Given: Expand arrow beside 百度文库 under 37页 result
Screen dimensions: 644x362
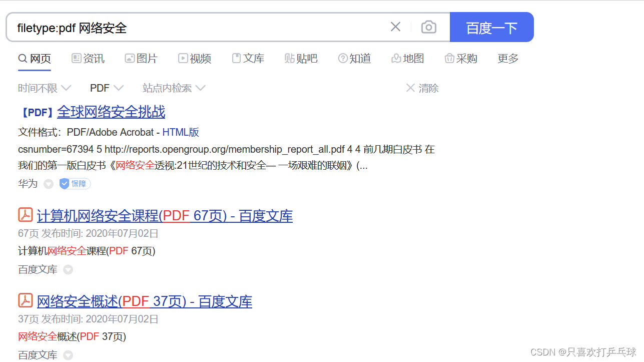Looking at the screenshot, I should (68, 355).
